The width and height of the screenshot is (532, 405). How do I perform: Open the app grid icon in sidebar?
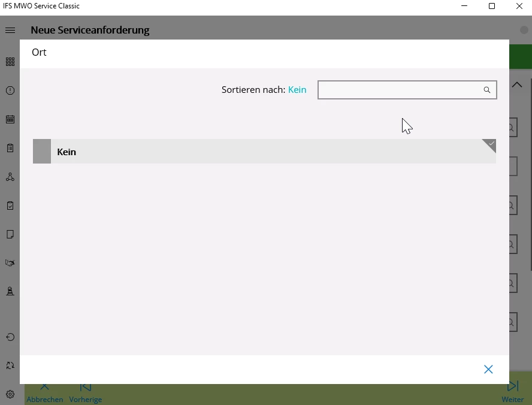(x=10, y=62)
